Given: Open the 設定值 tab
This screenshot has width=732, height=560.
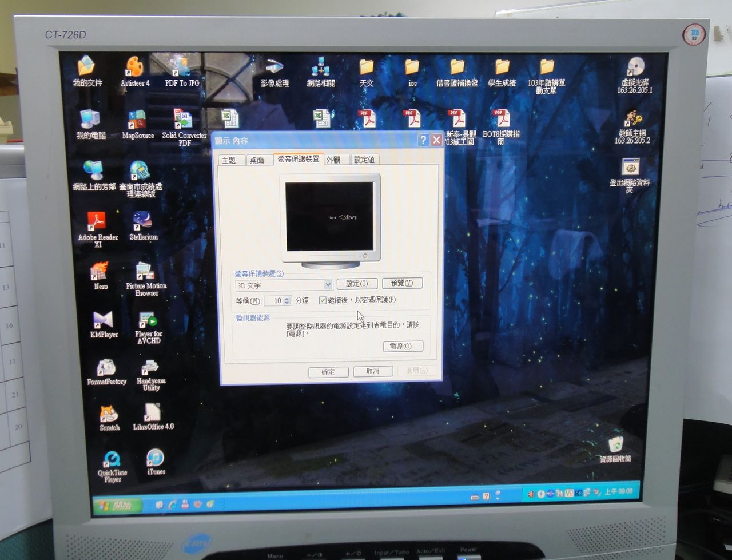Looking at the screenshot, I should [364, 160].
